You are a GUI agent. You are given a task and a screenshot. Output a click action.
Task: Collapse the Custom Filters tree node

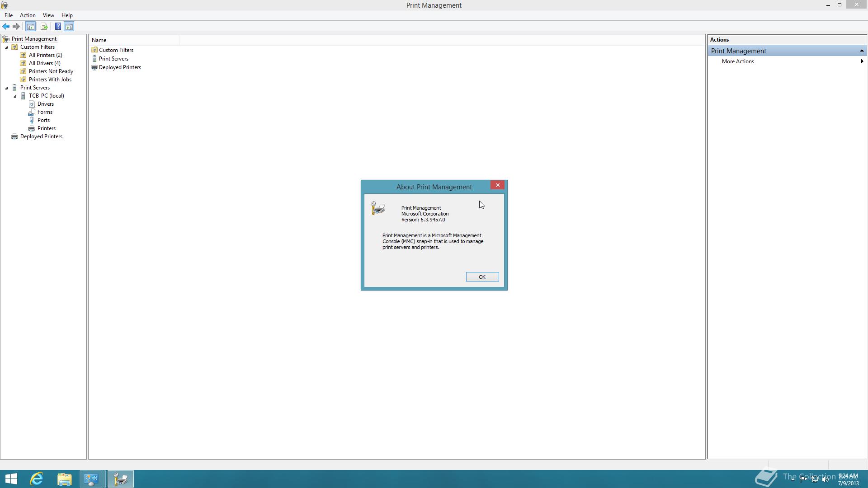point(6,47)
